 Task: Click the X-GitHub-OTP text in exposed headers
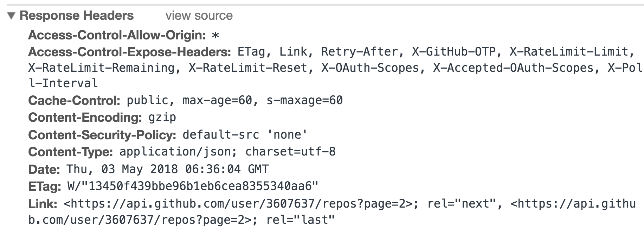pos(453,52)
